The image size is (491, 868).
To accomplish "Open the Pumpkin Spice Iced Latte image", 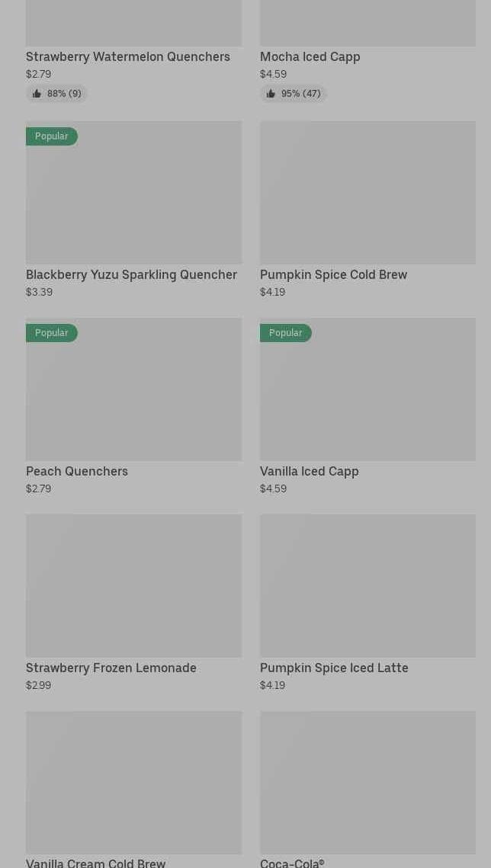I will point(367,585).
